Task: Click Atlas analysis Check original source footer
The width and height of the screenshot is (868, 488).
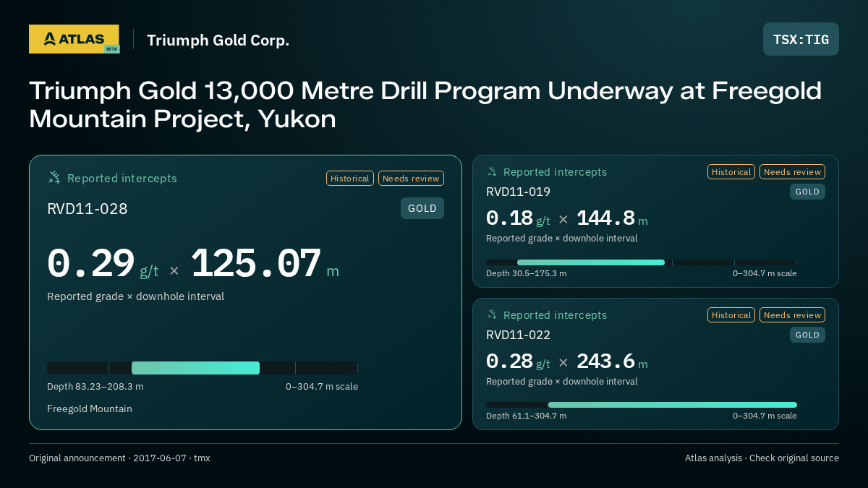Action: click(762, 458)
